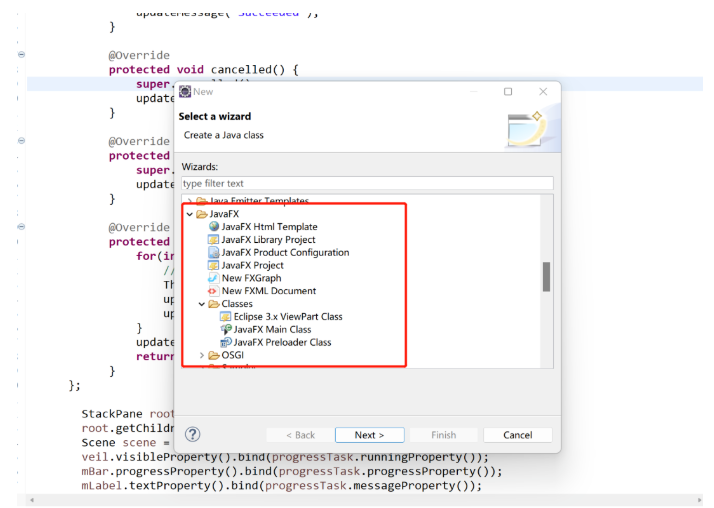Collapse the JavaFX tree node
714x508 pixels.
190,214
